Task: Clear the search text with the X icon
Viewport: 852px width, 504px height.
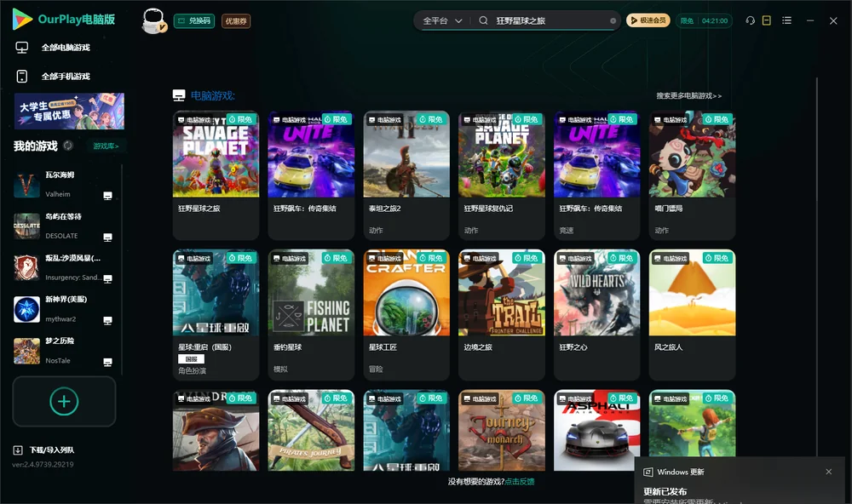Action: tap(613, 21)
